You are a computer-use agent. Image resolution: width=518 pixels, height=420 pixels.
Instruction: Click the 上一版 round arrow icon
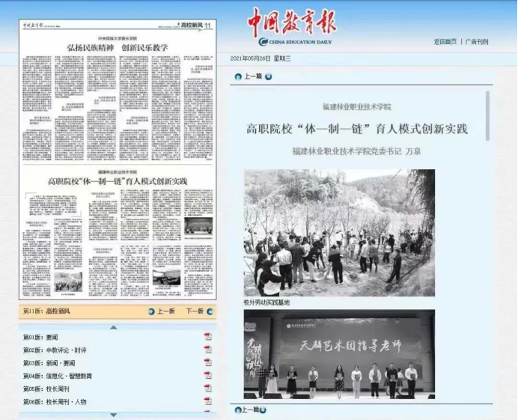tap(152, 311)
